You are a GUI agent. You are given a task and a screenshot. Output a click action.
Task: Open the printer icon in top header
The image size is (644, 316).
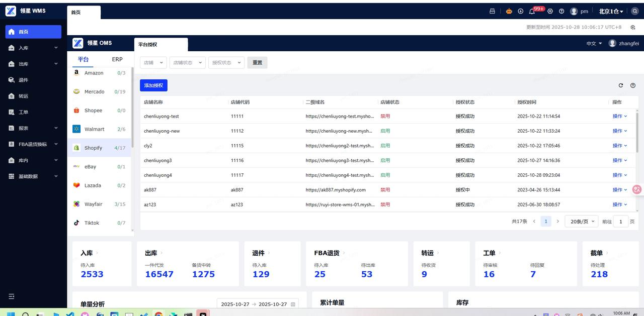point(492,11)
